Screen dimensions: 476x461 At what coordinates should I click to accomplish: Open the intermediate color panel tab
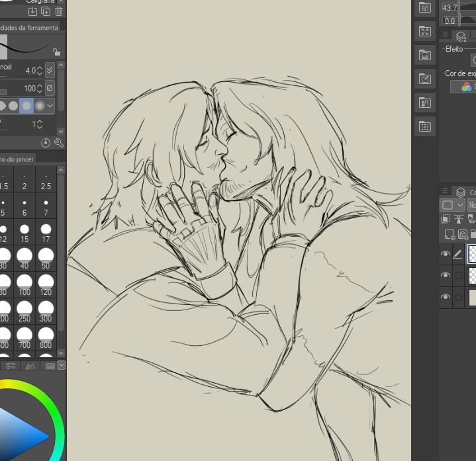pos(30,366)
